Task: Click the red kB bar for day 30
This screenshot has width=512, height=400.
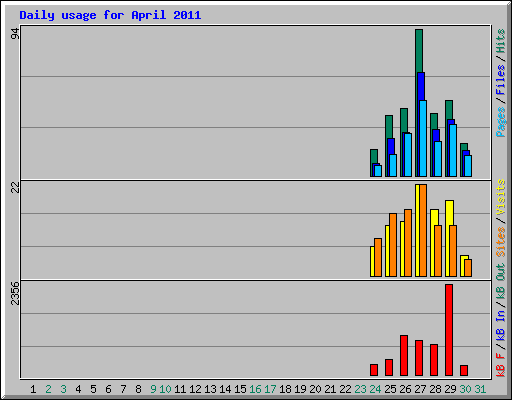Action: pos(464,371)
